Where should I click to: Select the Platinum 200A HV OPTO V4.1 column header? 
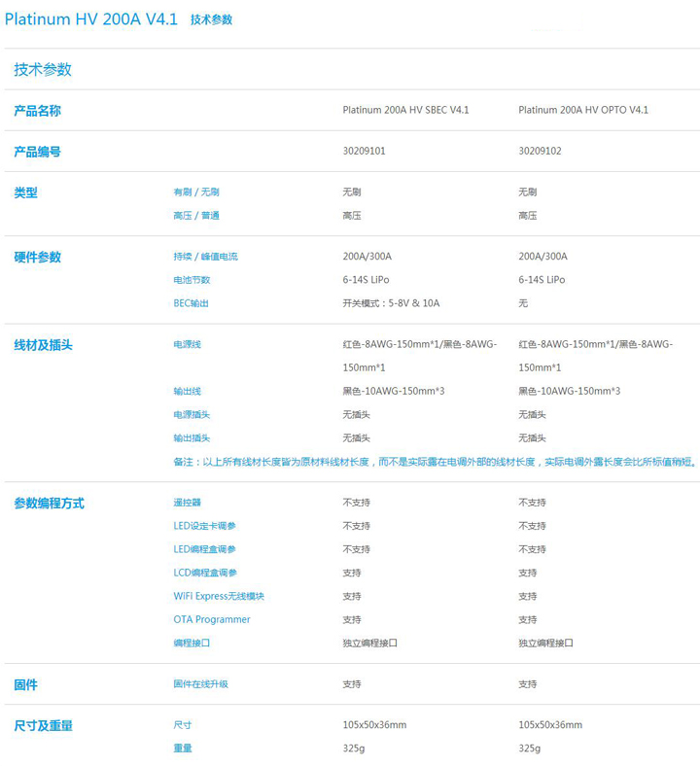[583, 110]
